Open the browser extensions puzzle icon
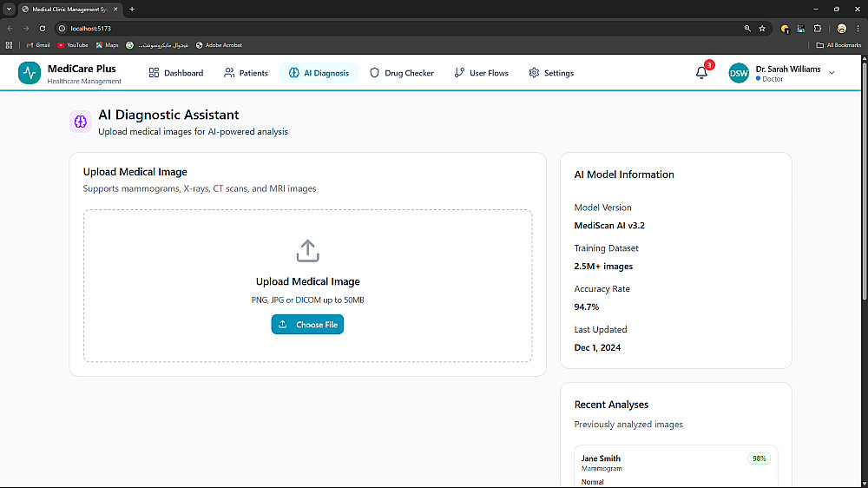 818,29
